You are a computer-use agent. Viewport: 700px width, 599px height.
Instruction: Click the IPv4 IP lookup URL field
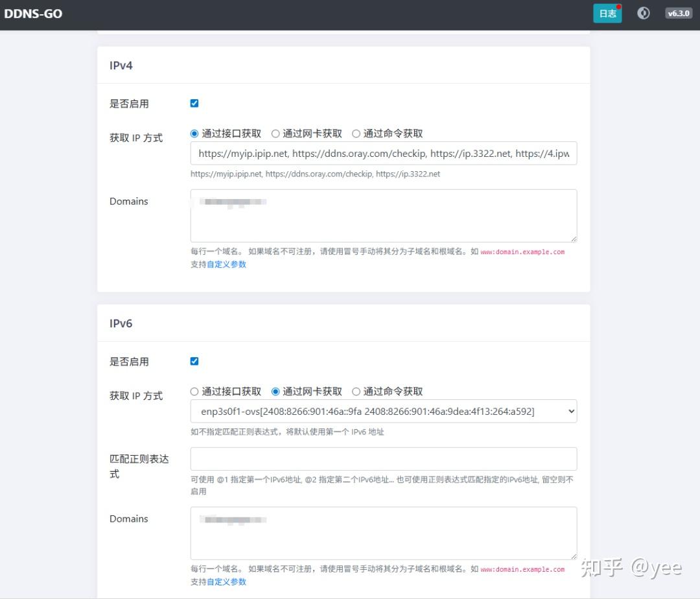pos(383,154)
